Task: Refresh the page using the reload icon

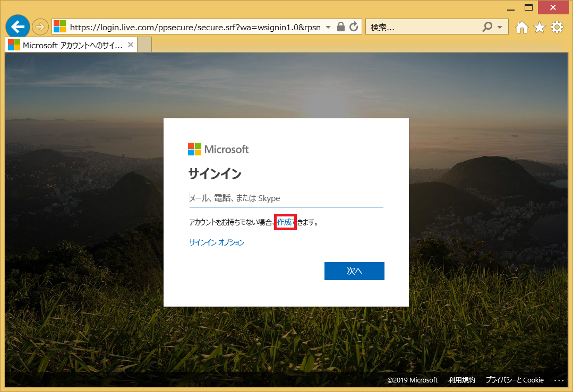Action: [353, 27]
